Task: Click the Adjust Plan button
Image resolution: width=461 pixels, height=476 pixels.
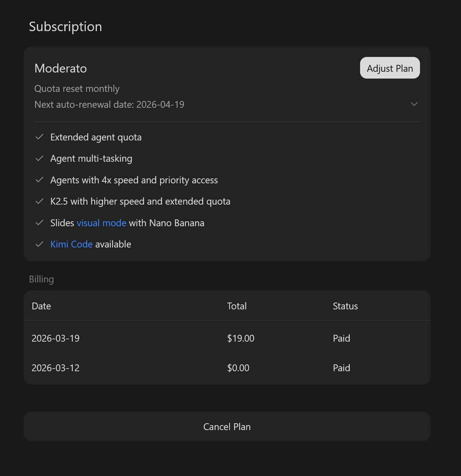Action: [390, 68]
